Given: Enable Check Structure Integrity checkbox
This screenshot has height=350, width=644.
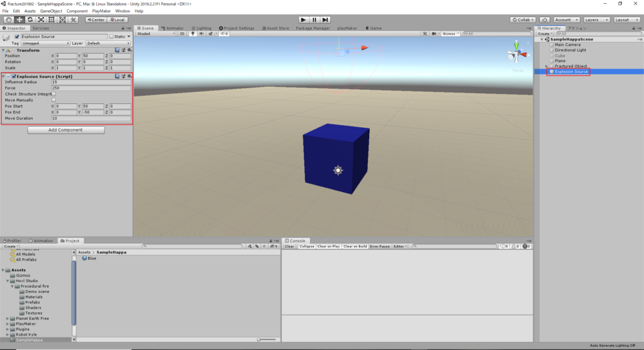Looking at the screenshot, I should tap(54, 94).
